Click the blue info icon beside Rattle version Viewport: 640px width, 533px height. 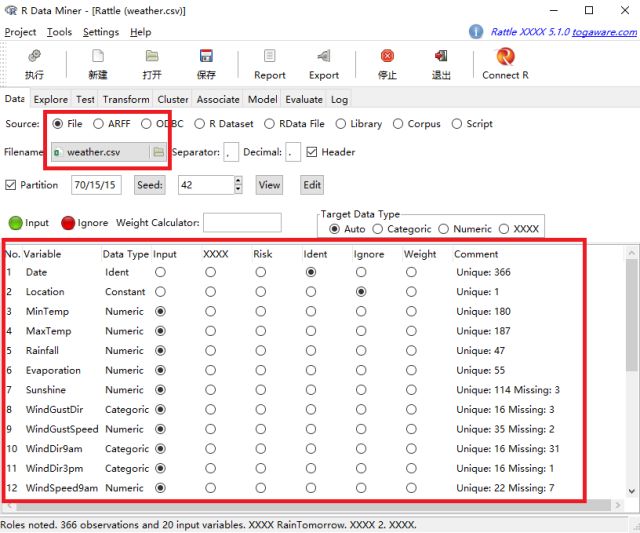[x=476, y=31]
